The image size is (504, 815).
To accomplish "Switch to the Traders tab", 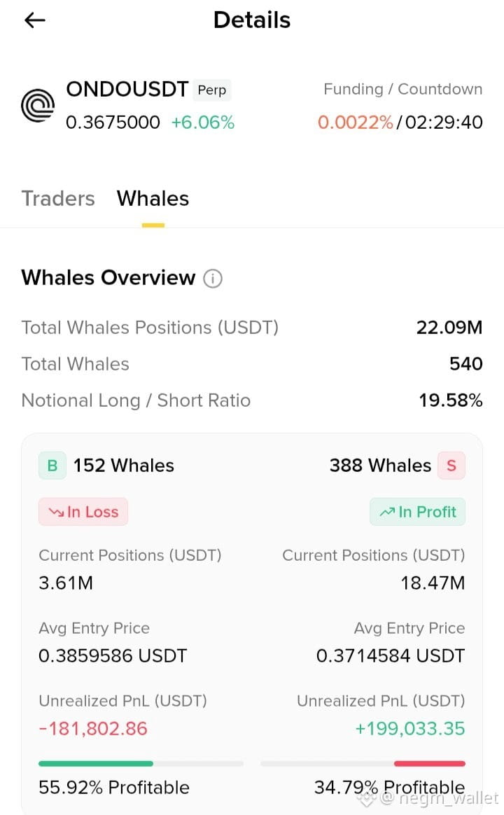I will click(58, 199).
